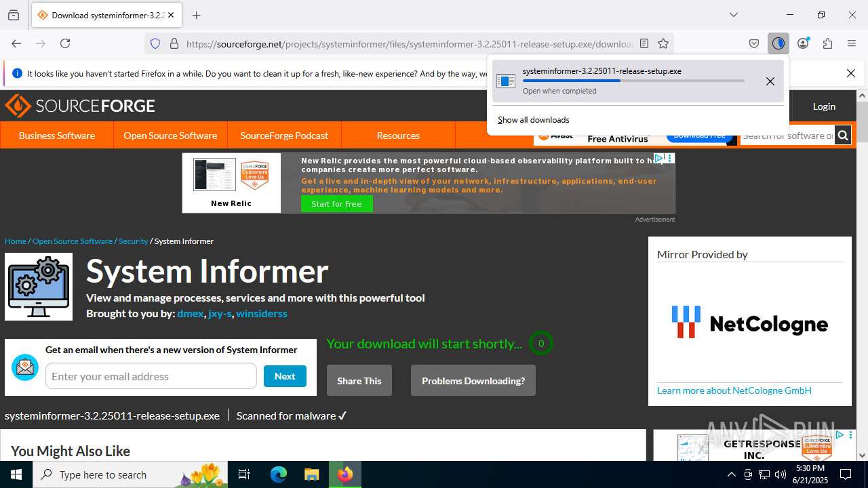Click the site search magnifier button

click(843, 136)
